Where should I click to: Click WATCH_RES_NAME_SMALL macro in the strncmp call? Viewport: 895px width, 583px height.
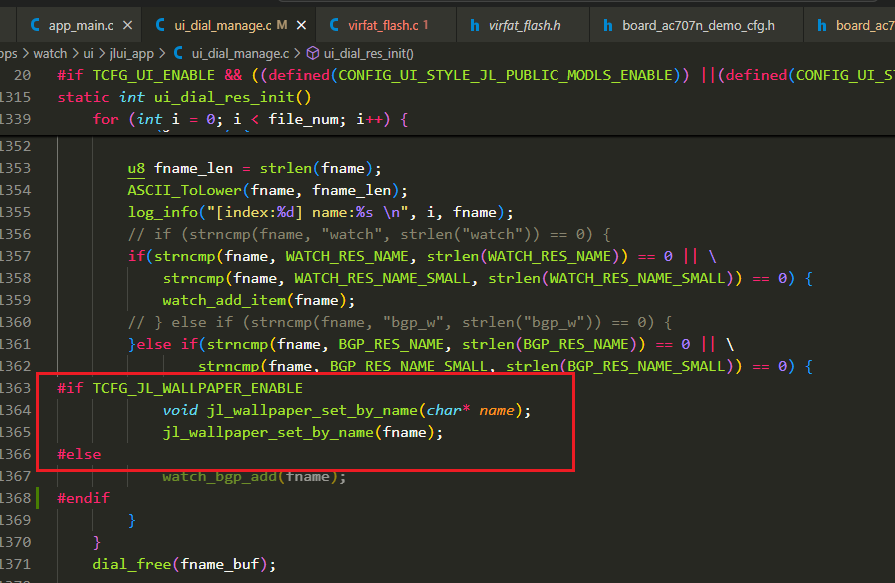(x=382, y=278)
